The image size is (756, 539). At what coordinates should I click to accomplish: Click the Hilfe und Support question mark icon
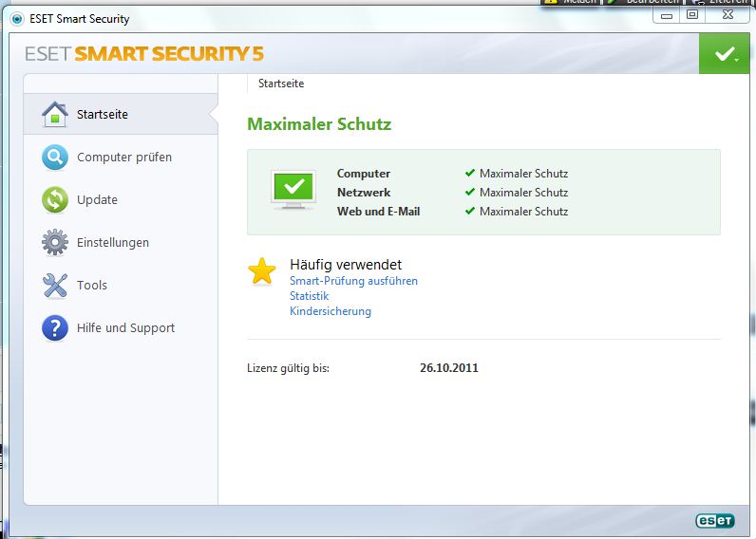click(55, 328)
